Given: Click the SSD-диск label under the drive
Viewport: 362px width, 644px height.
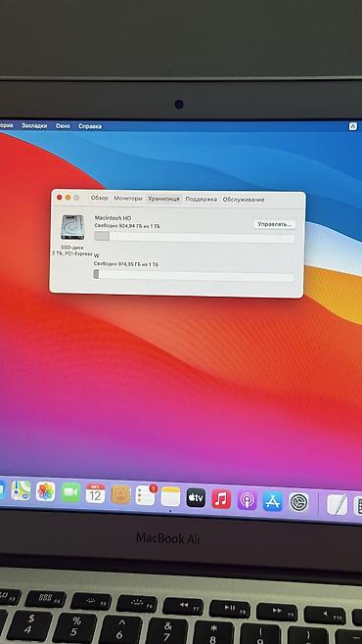Looking at the screenshot, I should pyautogui.click(x=72, y=248).
